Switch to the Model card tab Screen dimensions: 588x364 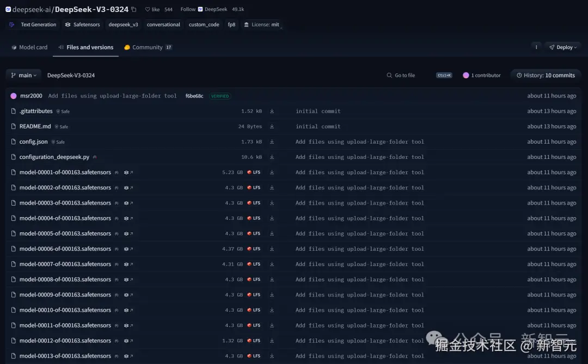(29, 47)
